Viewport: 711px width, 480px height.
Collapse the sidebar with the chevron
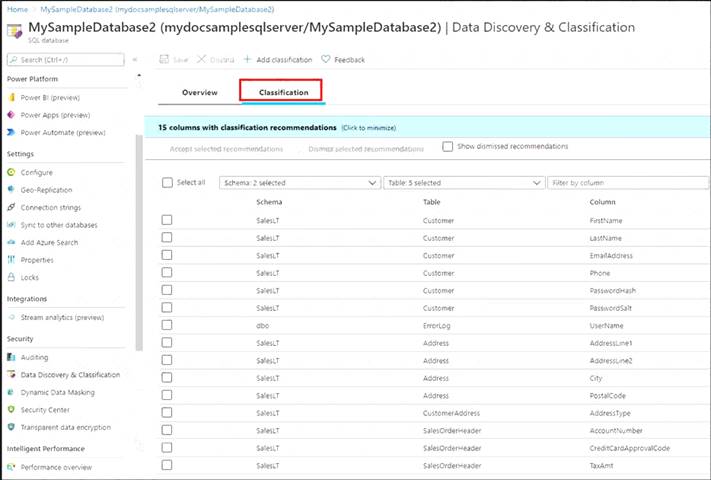(135, 59)
